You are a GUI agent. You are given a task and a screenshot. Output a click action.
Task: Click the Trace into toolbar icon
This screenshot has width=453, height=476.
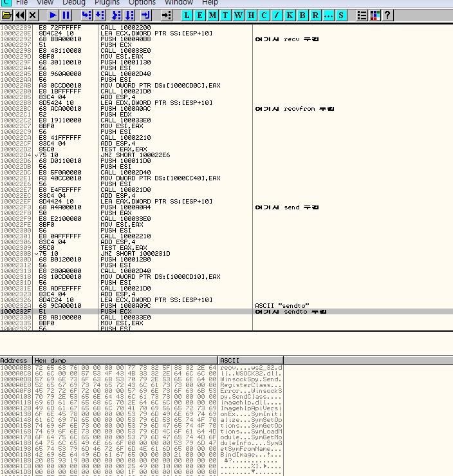[x=116, y=15]
